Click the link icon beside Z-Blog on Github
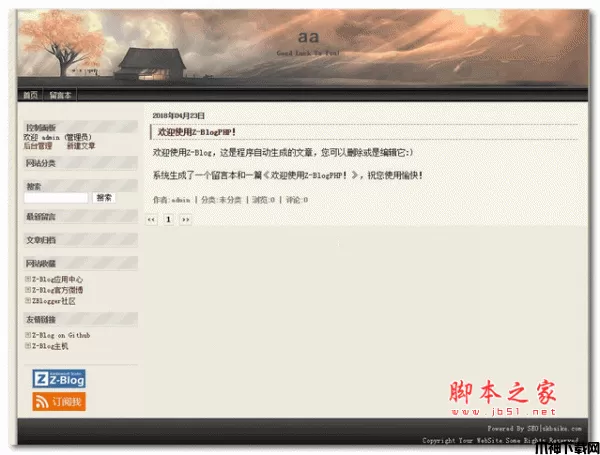 [28, 335]
